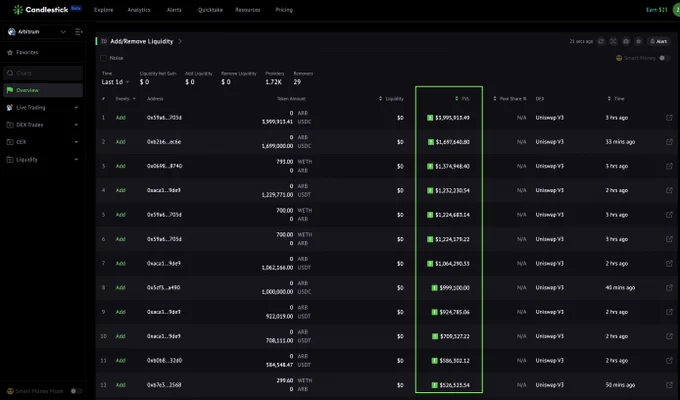
Task: Expand the Live Trading section arrow
Action: point(76,108)
